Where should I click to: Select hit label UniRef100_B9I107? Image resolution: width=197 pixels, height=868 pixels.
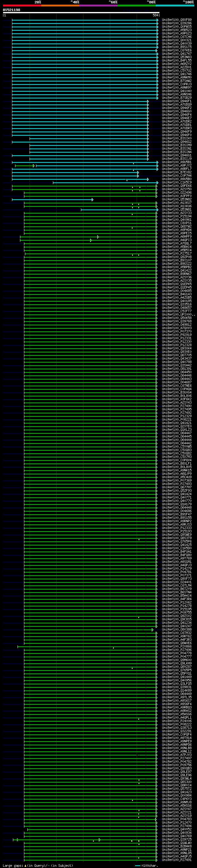pos(176,260)
